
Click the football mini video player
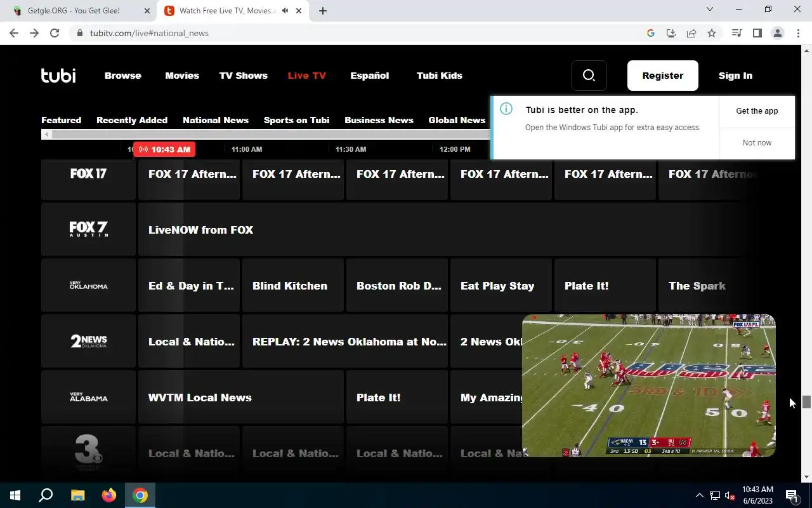pyautogui.click(x=648, y=385)
